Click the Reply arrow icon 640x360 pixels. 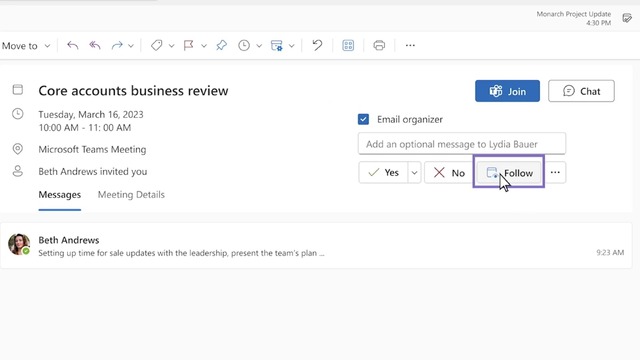coord(73,45)
